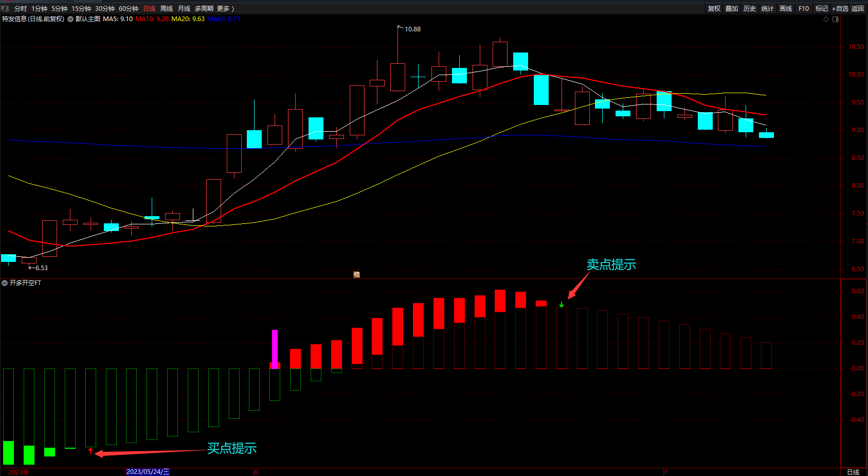Viewport: 868px width, 476px height.
Task: Click the red buy-signal up arrow
Action: pyautogui.click(x=91, y=451)
